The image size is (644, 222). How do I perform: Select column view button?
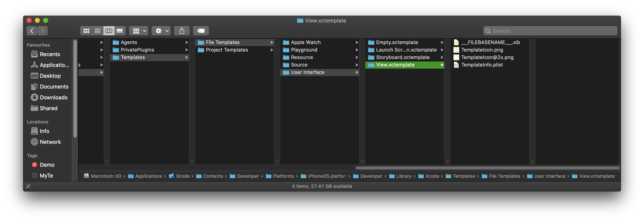click(109, 31)
